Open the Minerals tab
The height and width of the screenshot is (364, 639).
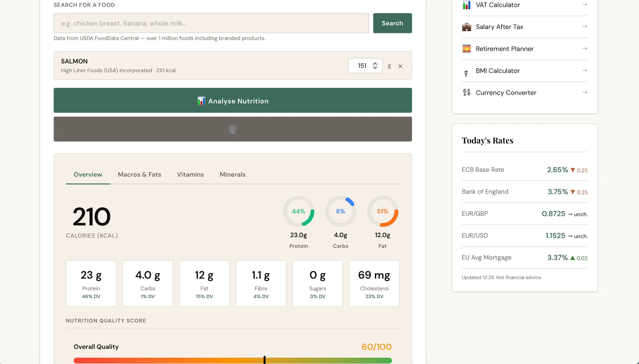pyautogui.click(x=233, y=174)
